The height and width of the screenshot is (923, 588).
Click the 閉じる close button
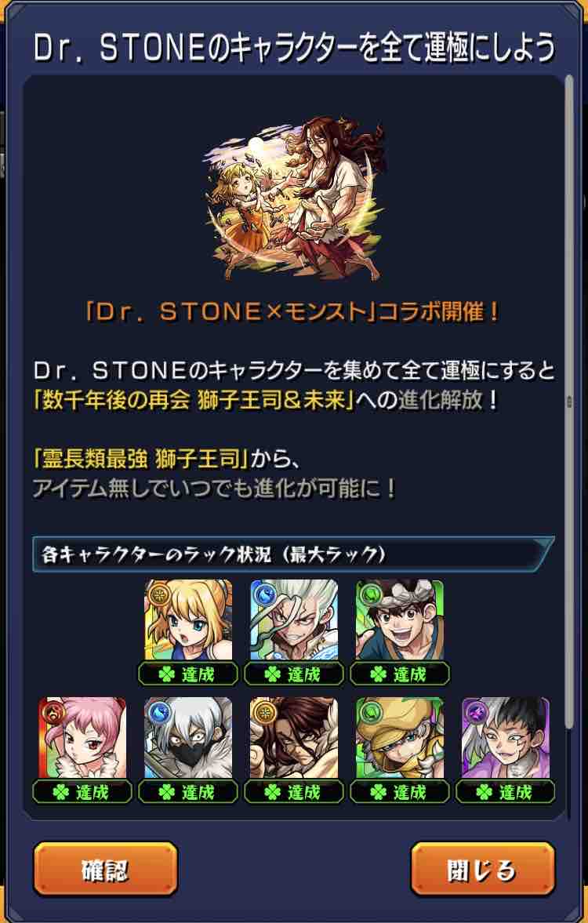tap(483, 869)
